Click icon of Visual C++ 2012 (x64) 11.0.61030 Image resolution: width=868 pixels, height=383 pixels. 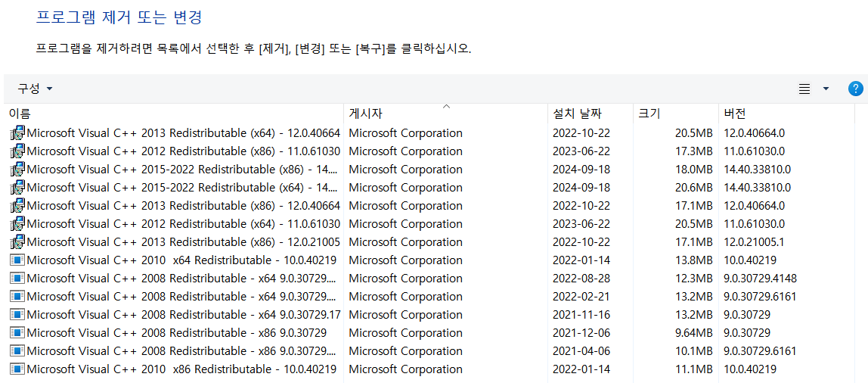tap(17, 224)
